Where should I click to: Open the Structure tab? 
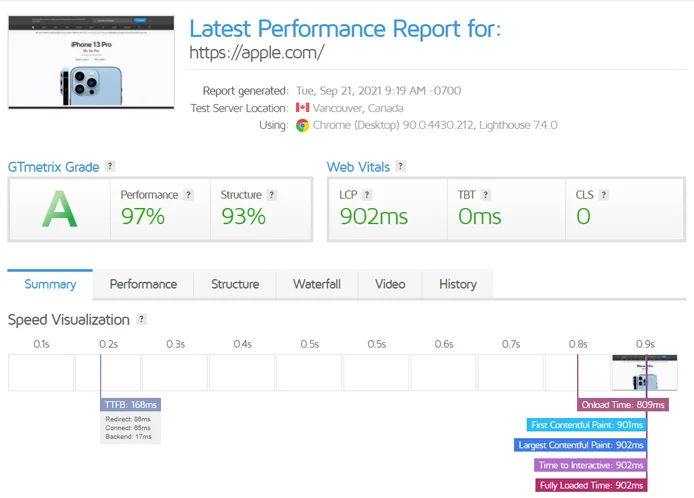tap(235, 285)
